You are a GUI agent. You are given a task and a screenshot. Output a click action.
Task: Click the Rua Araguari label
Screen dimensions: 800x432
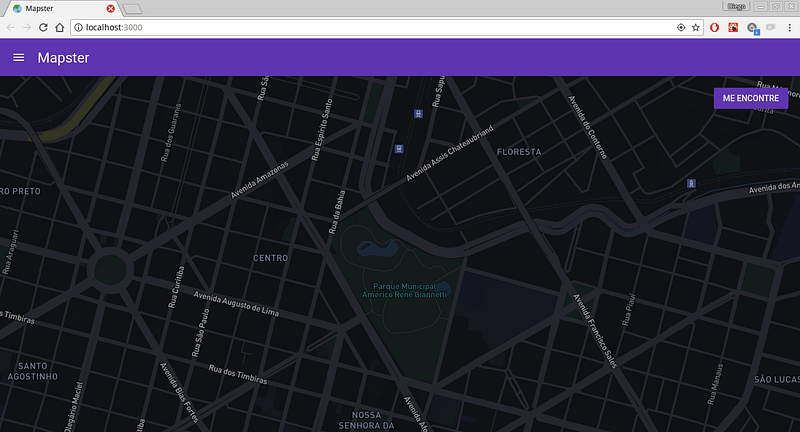10,252
